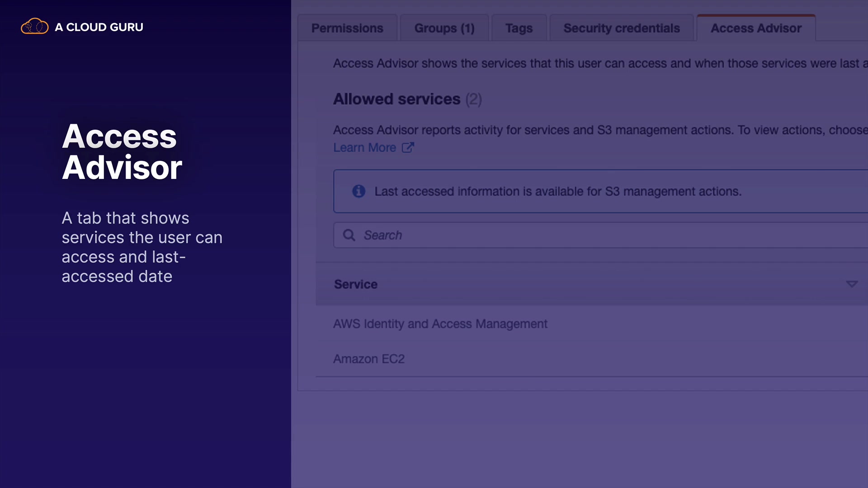Open the Tags tab
This screenshot has width=868, height=488.
(x=519, y=28)
